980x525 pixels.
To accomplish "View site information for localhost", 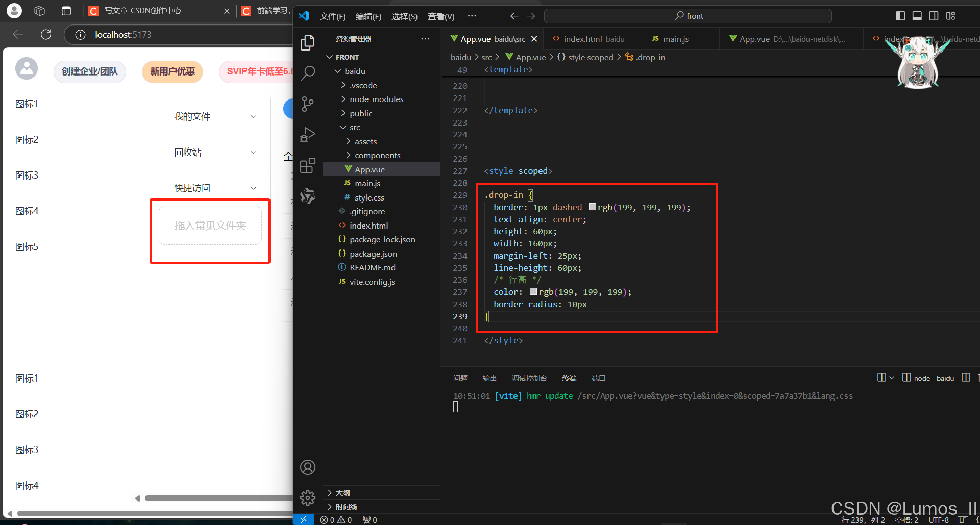I will point(80,35).
